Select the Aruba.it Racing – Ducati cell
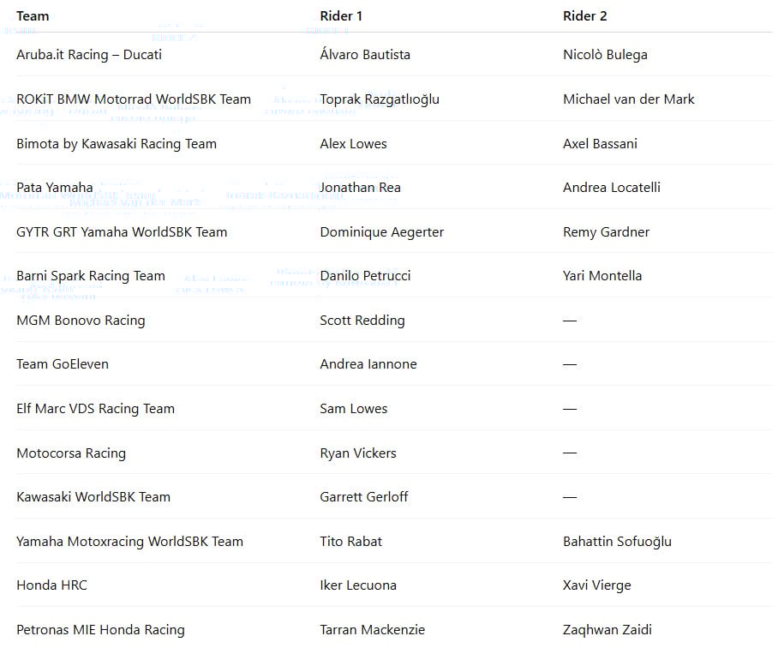Viewport: 784px width, 672px height. coord(89,55)
